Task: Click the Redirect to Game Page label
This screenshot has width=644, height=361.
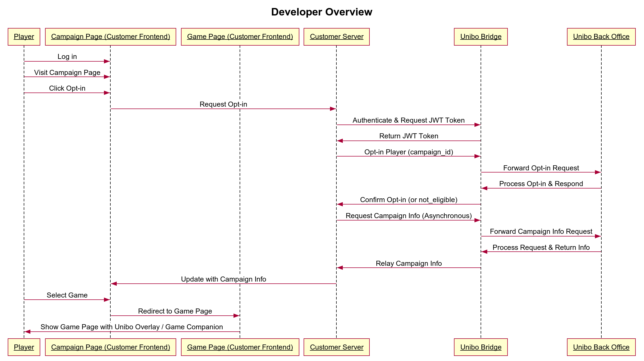Action: click(x=175, y=311)
